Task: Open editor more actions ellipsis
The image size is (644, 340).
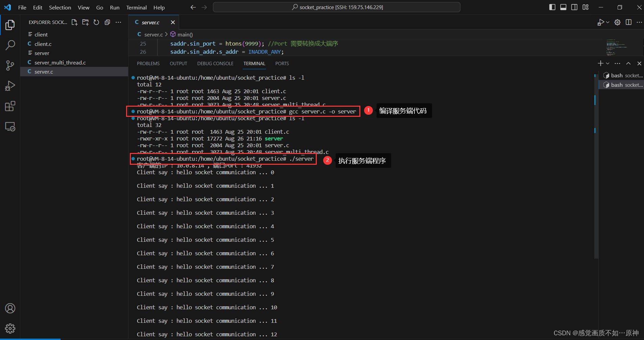Action: click(639, 22)
